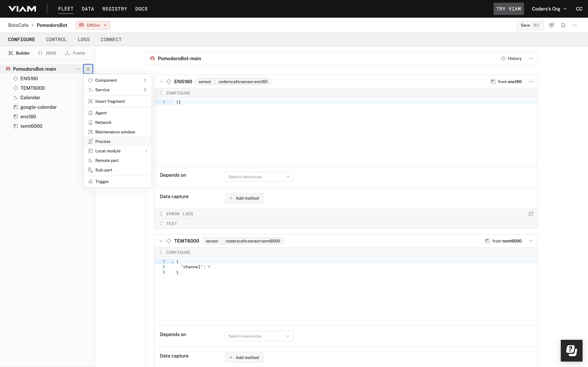Click the Component menu item
588x367 pixels.
point(106,80)
